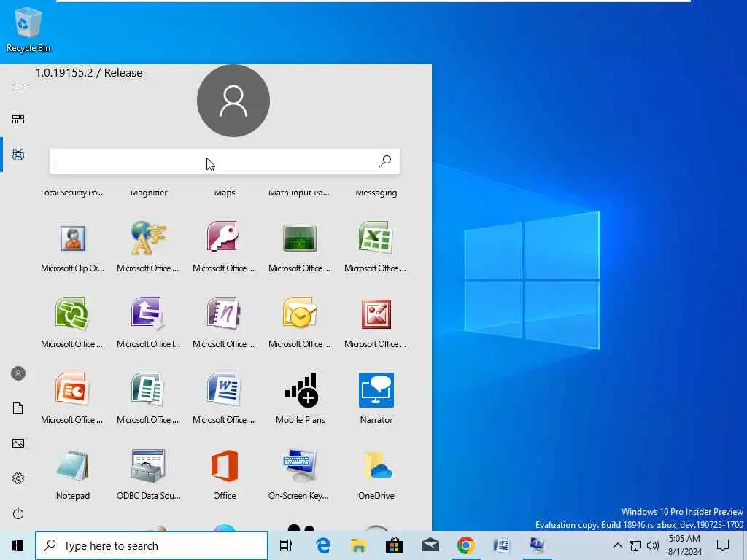747x560 pixels.
Task: Show hidden system tray icons
Action: [x=617, y=545]
